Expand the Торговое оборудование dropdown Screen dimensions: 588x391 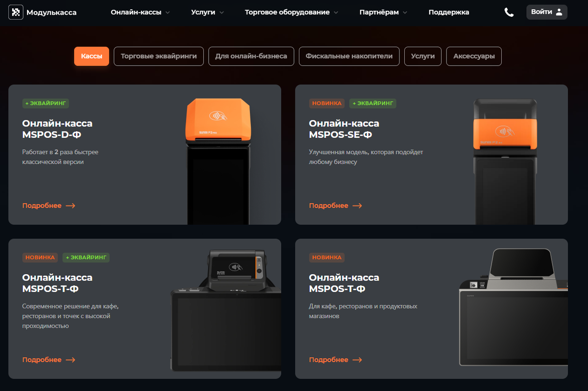tap(292, 12)
